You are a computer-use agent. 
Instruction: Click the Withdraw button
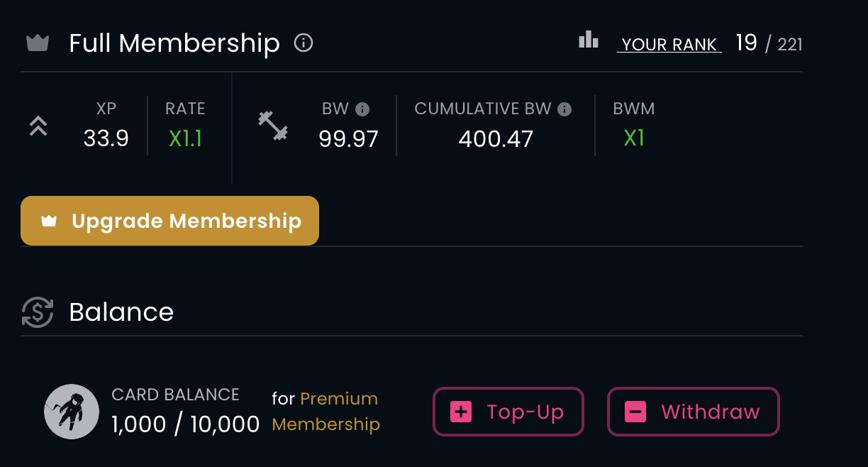[694, 412]
